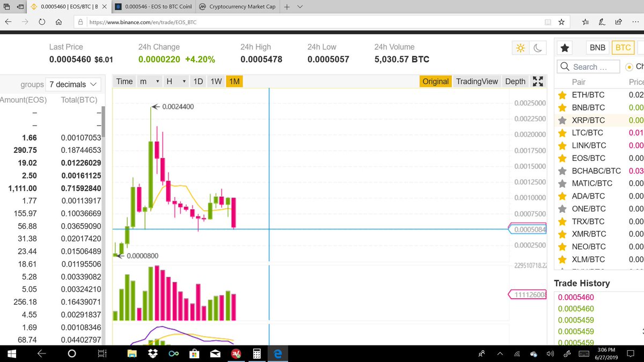Image resolution: width=644 pixels, height=362 pixels.
Task: Select the Time chart option
Action: click(124, 82)
